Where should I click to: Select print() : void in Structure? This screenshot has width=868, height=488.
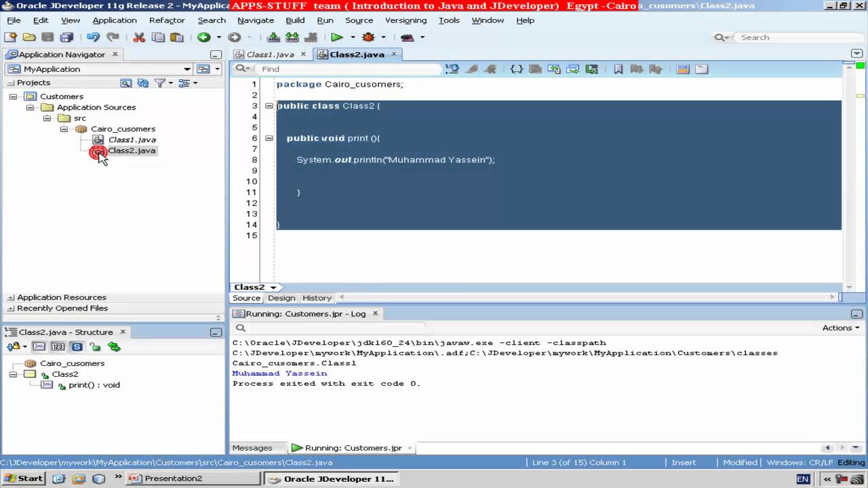click(94, 385)
